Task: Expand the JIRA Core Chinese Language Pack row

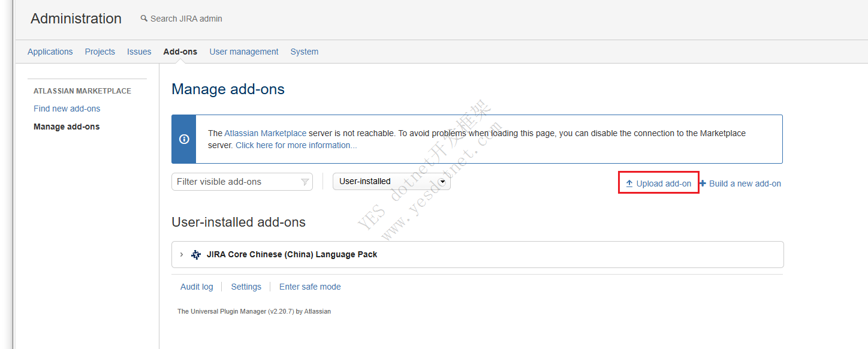Action: pyautogui.click(x=182, y=254)
